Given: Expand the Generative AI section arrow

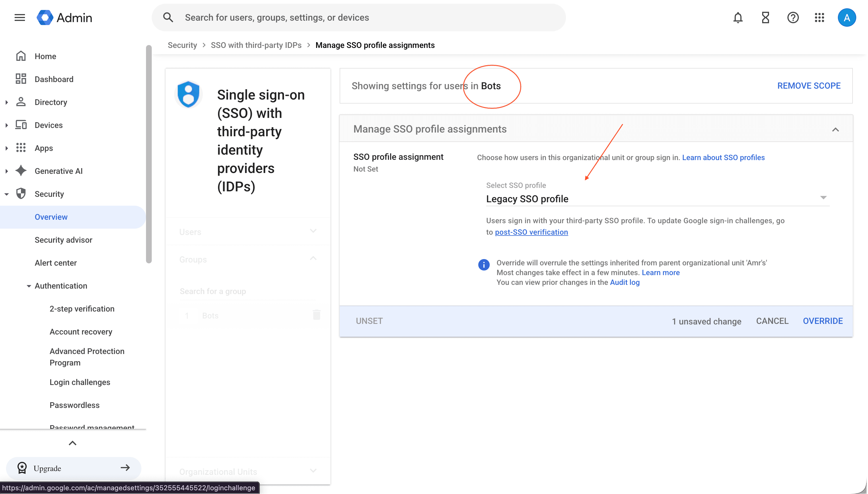Looking at the screenshot, I should click(x=6, y=171).
